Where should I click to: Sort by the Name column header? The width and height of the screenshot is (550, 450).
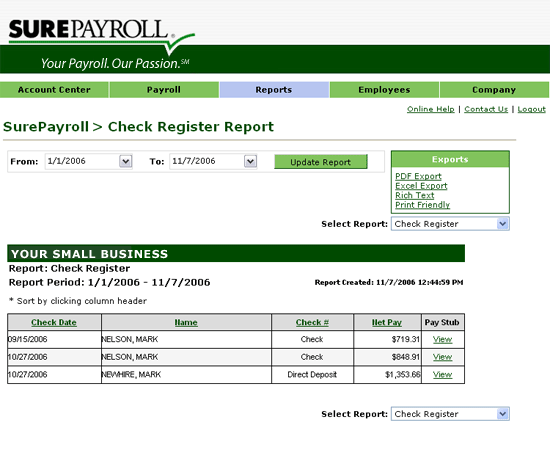[186, 322]
